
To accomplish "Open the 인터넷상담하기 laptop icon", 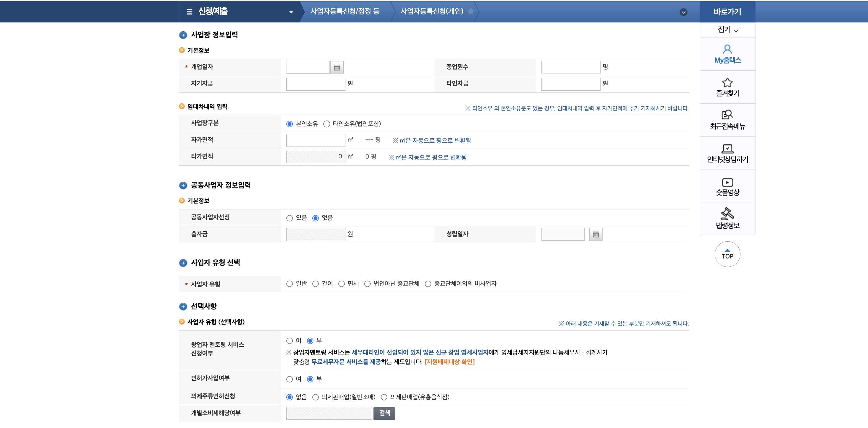I will pos(727,149).
